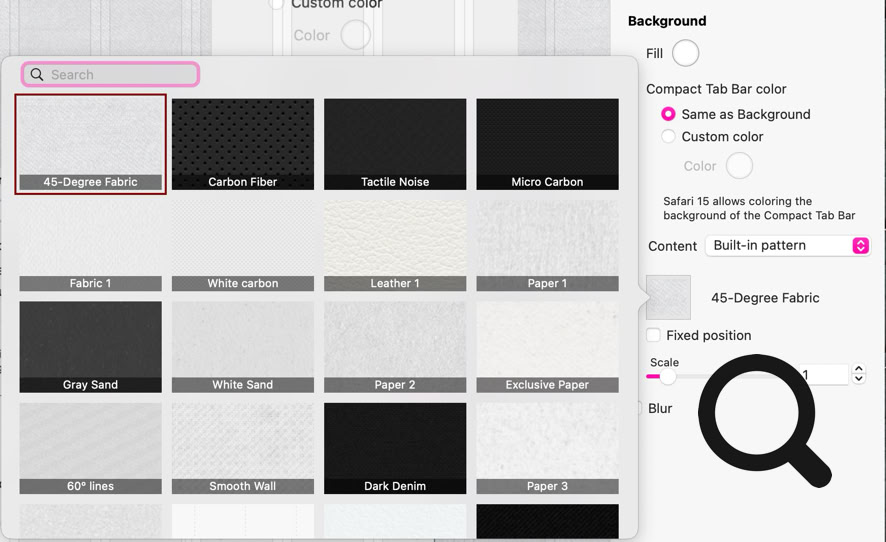Image resolution: width=886 pixels, height=542 pixels.
Task: Choose the Tactile Noise pattern
Action: pos(395,143)
